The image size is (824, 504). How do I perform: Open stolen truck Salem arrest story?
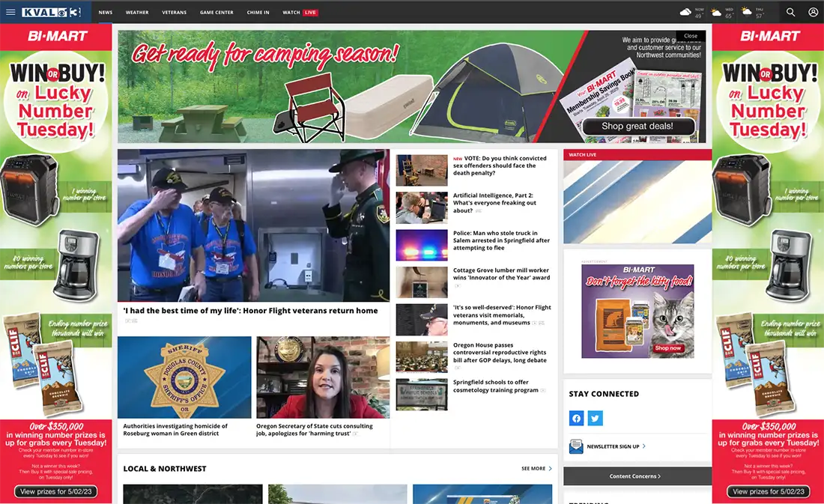click(x=501, y=240)
